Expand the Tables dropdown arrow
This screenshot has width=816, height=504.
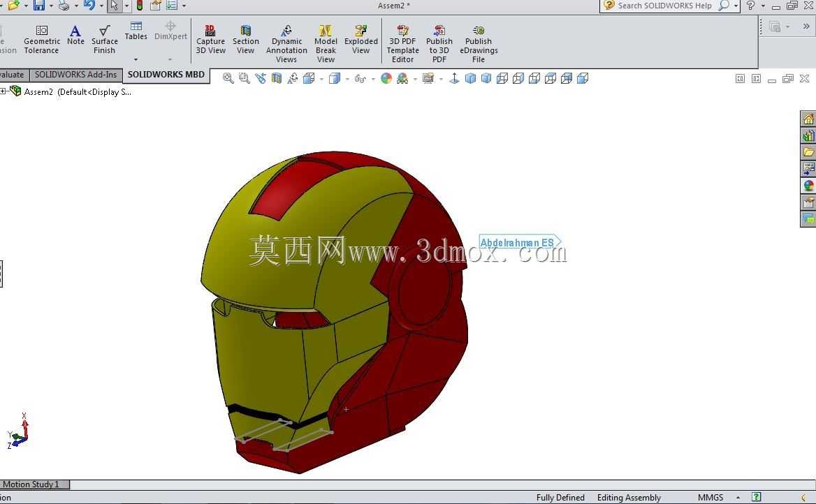point(136,60)
